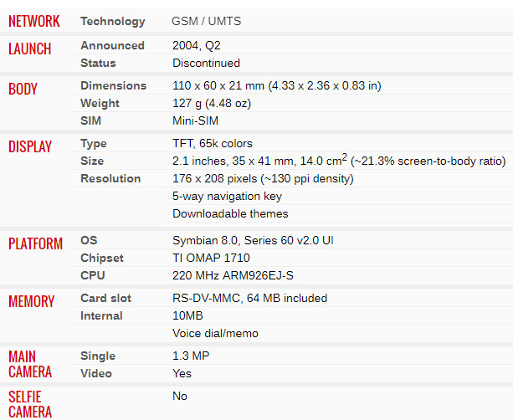Select the SIM spec label
513x420 pixels.
(90, 120)
